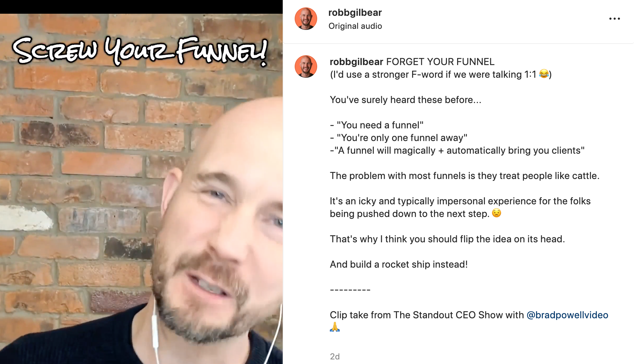
Task: Click the 'You're only one funnel away' line
Action: [399, 138]
